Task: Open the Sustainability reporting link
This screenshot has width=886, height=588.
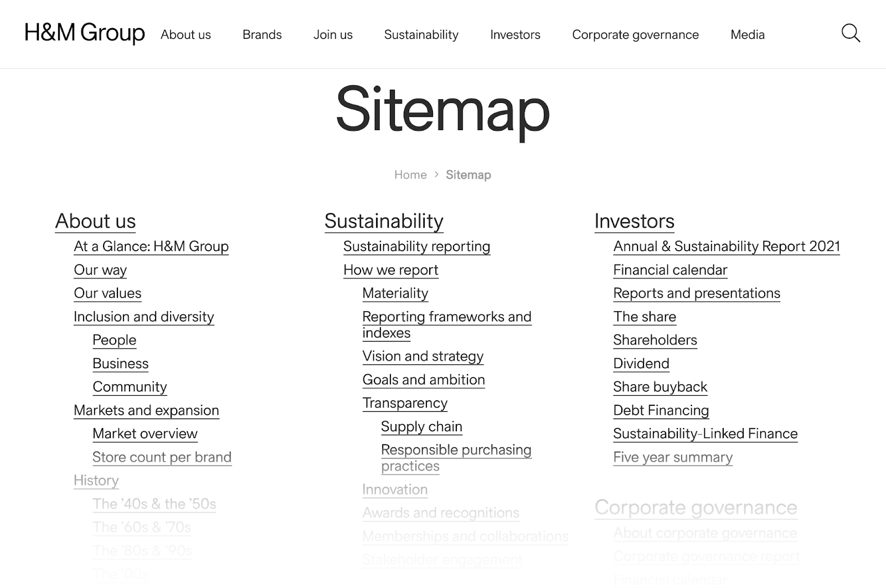Action: point(416,246)
